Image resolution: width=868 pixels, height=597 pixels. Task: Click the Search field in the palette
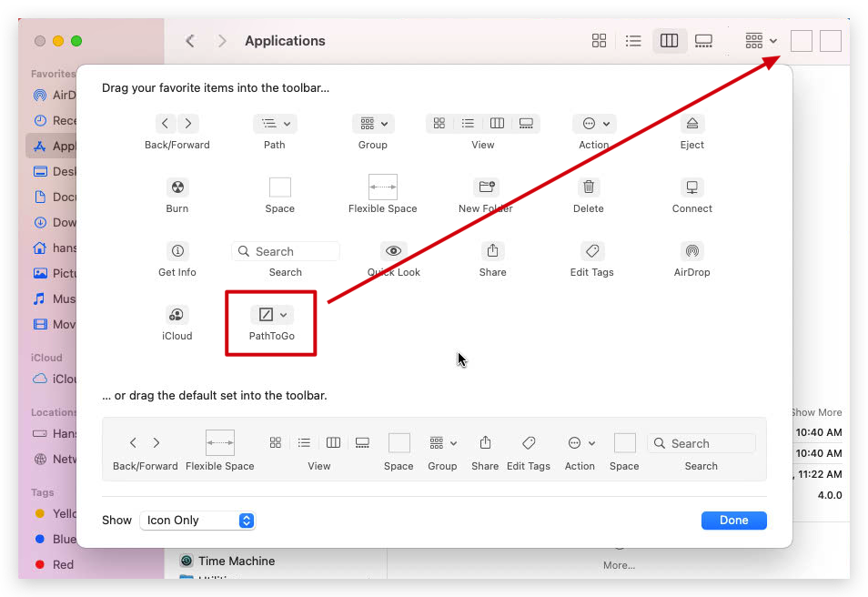[285, 250]
